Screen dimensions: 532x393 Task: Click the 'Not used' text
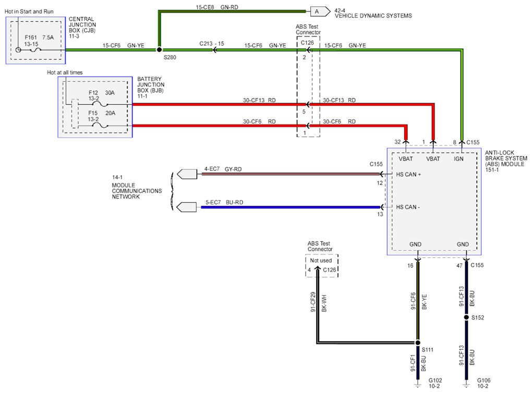pyautogui.click(x=321, y=261)
